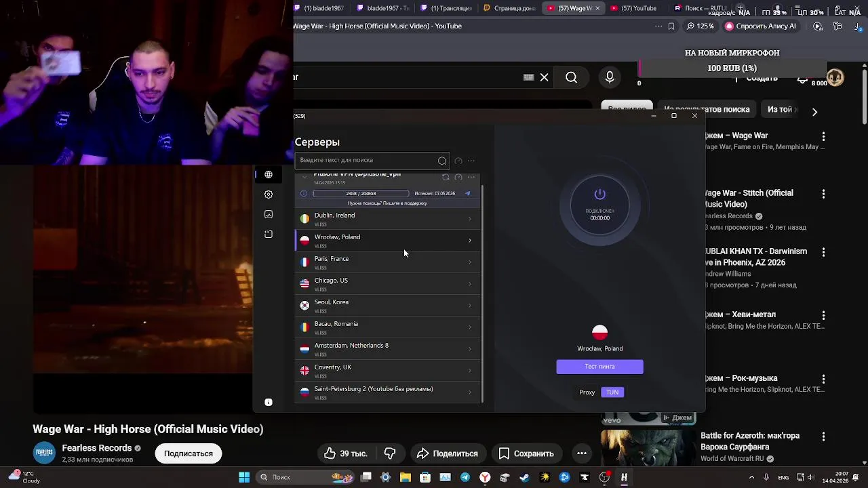Screen dimensions: 868x488
Task: Expand Coventry, UK server details arrow
Action: (470, 371)
